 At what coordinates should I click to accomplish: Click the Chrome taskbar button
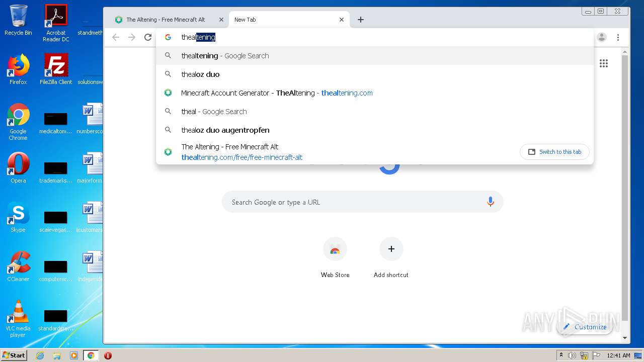click(x=91, y=355)
